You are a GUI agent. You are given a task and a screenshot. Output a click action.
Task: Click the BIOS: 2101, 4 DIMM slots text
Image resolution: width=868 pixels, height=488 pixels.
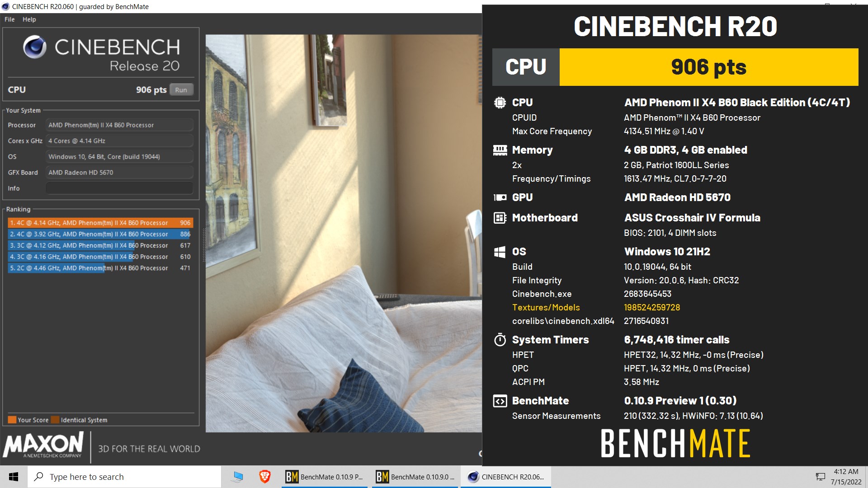click(670, 233)
